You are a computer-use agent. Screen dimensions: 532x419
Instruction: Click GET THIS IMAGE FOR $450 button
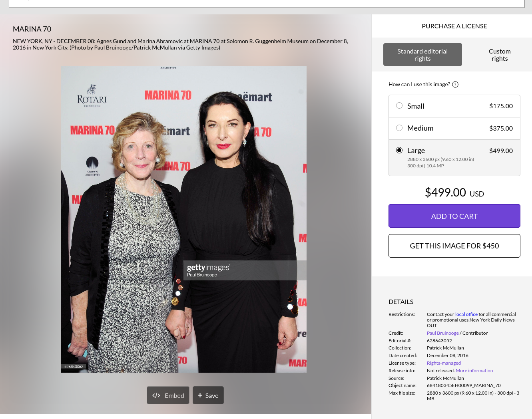pyautogui.click(x=454, y=246)
